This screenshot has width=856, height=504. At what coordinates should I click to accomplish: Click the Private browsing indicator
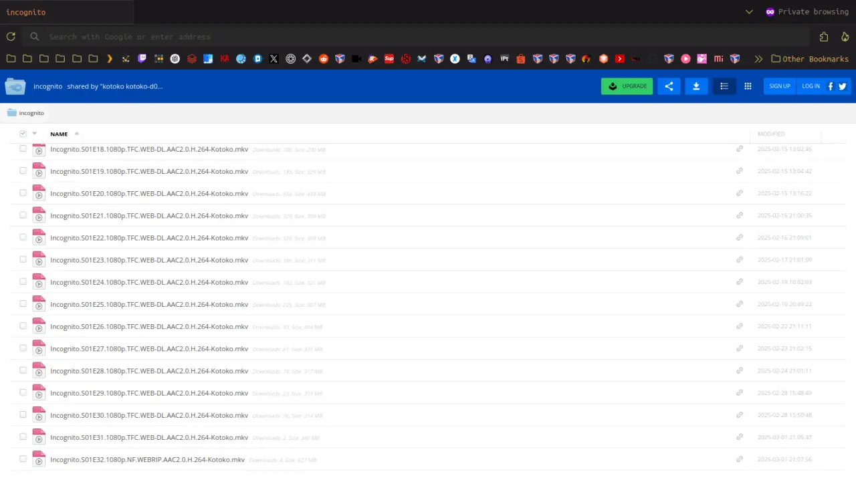tap(807, 12)
